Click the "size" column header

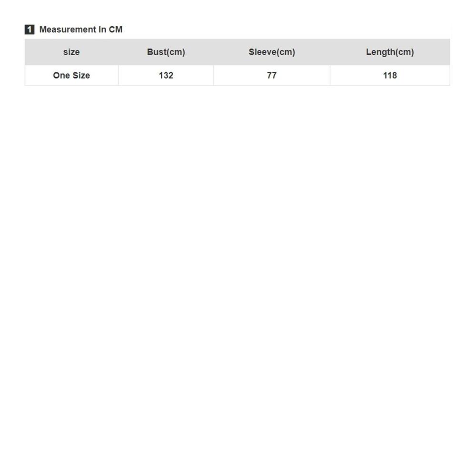71,52
